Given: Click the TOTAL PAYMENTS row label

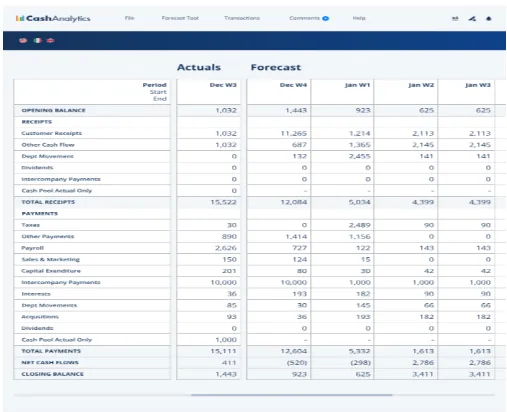Looking at the screenshot, I should coord(51,351).
